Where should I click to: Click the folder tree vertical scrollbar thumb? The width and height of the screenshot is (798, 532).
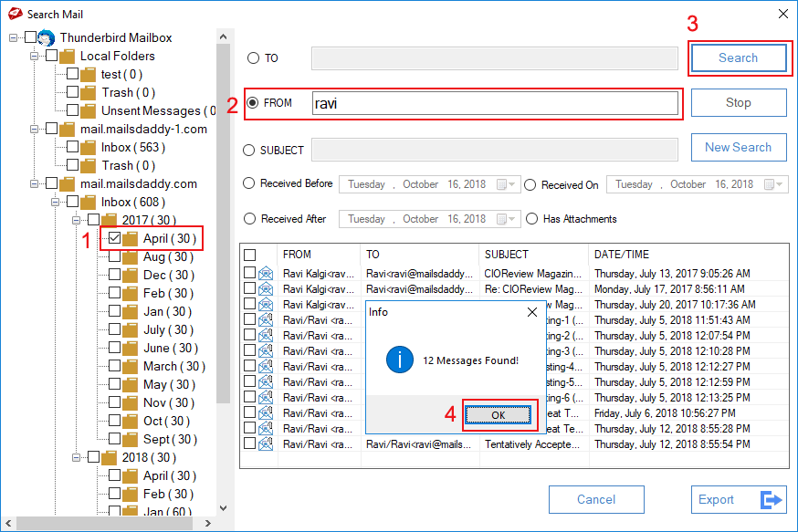pos(223,224)
